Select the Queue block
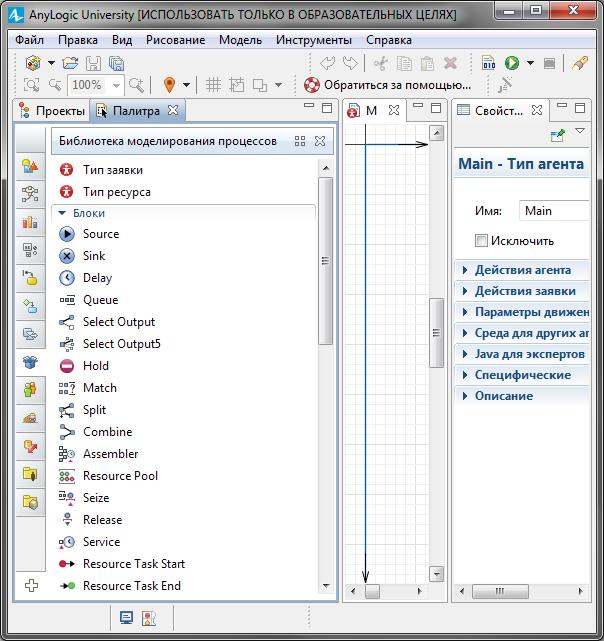The width and height of the screenshot is (604, 641). 101,300
